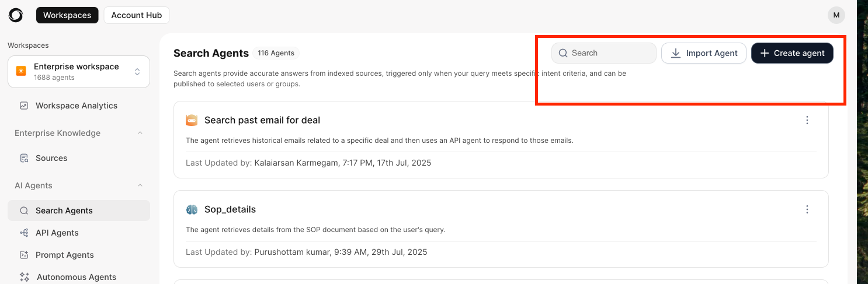Open the Sop_details agent
The width and height of the screenshot is (868, 284).
pos(230,209)
